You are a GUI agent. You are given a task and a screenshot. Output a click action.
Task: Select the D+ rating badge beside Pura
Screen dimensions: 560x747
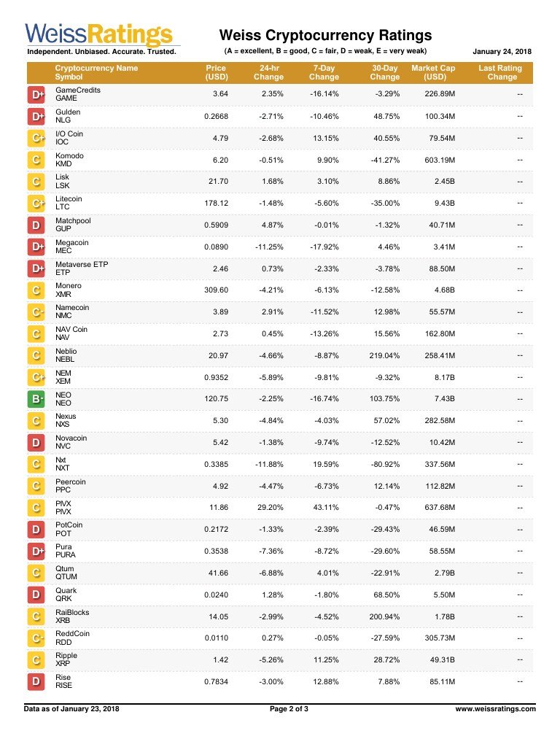click(36, 551)
